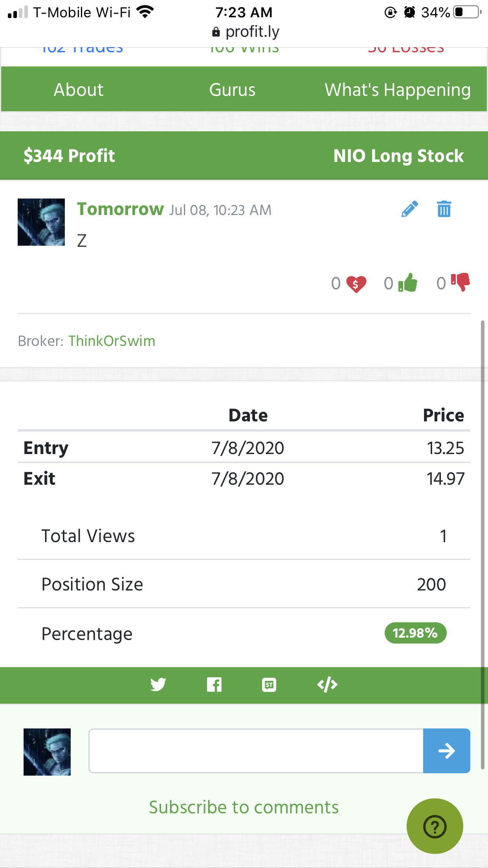The width and height of the screenshot is (488, 868).
Task: Click Subscribe to comments link
Action: (x=244, y=807)
